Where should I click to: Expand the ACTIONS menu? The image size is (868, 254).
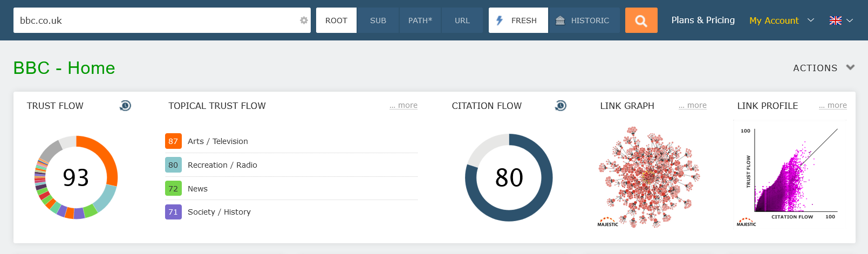823,68
